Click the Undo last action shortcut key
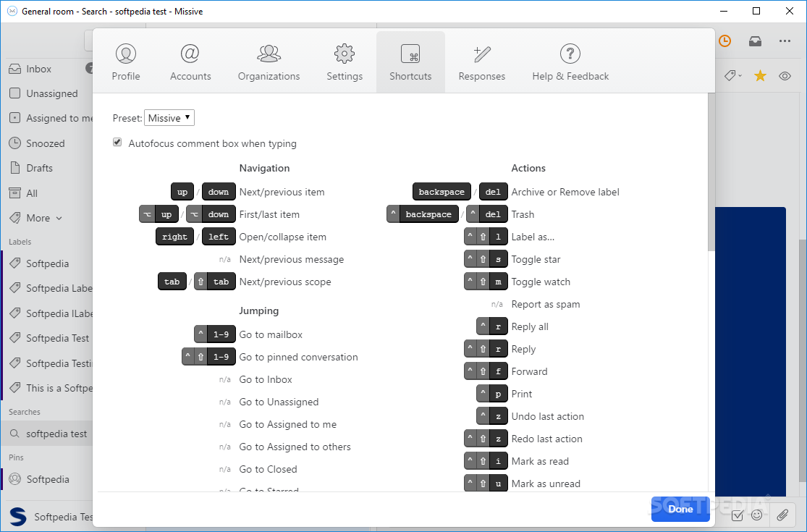The width and height of the screenshot is (807, 532). click(492, 416)
